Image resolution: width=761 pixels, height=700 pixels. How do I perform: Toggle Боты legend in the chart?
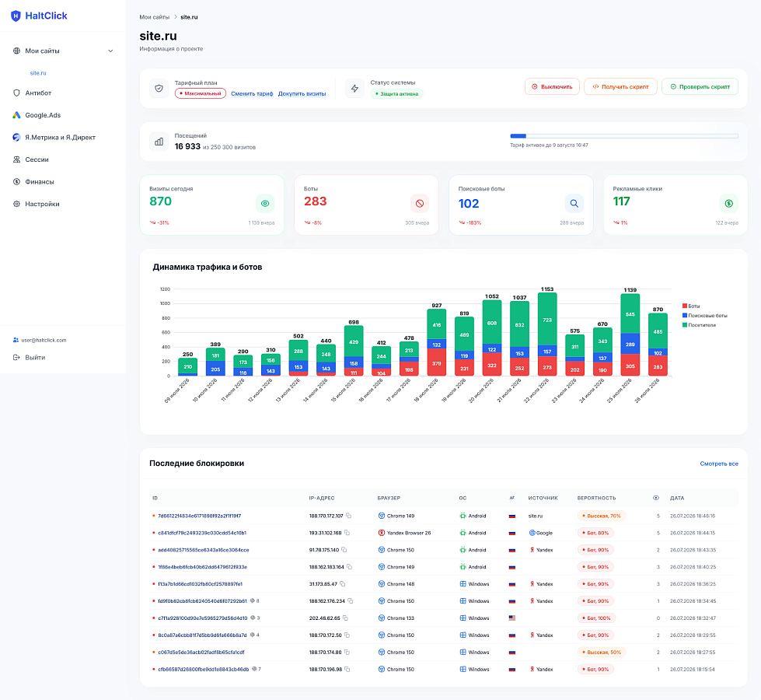pos(691,306)
